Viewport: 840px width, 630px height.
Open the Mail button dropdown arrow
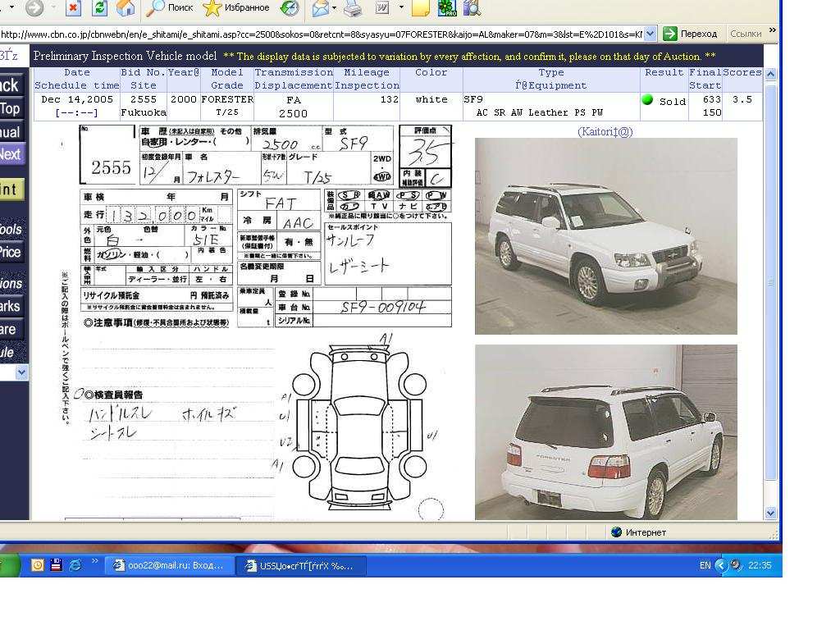[335, 7]
